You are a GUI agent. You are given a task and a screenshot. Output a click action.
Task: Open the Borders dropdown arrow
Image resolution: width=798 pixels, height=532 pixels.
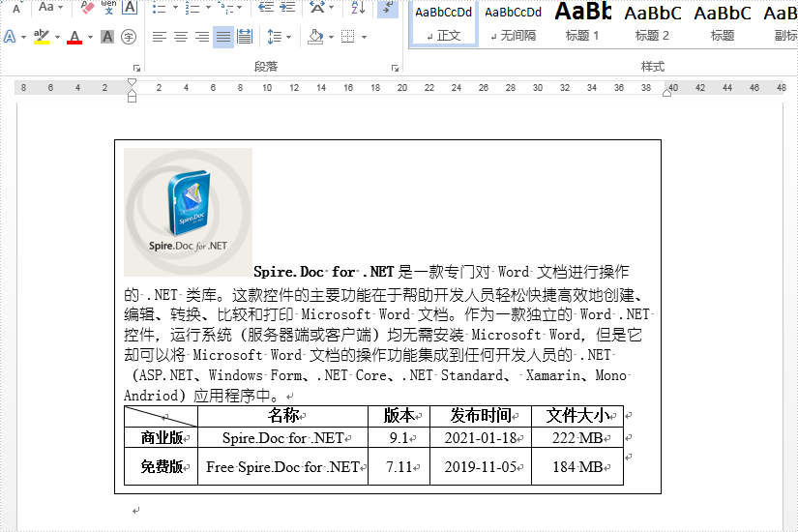click(364, 37)
